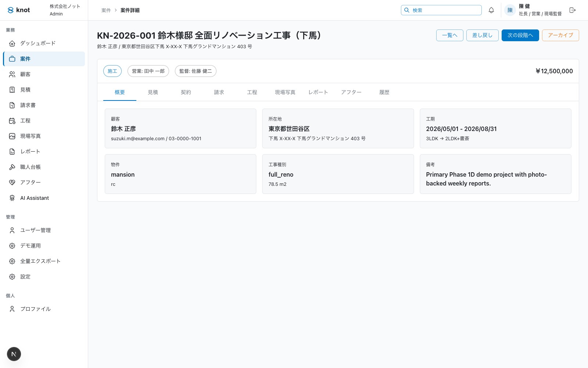
Task: Click the 監督: 佐藤 健二 chip
Action: (196, 71)
